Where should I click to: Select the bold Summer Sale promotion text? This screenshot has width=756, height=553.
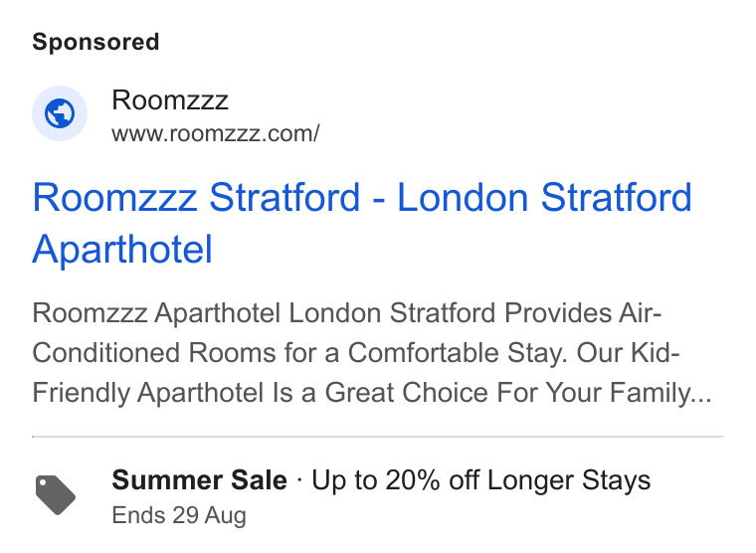coord(200,480)
